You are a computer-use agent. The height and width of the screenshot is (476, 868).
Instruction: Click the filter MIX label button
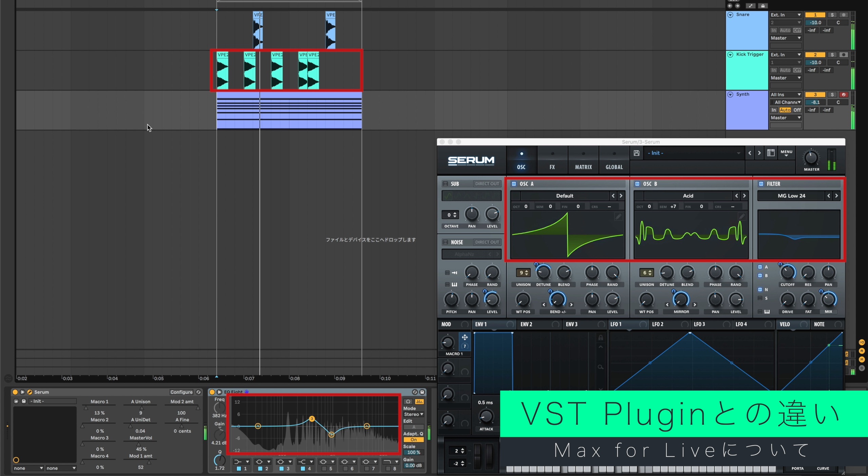(828, 312)
